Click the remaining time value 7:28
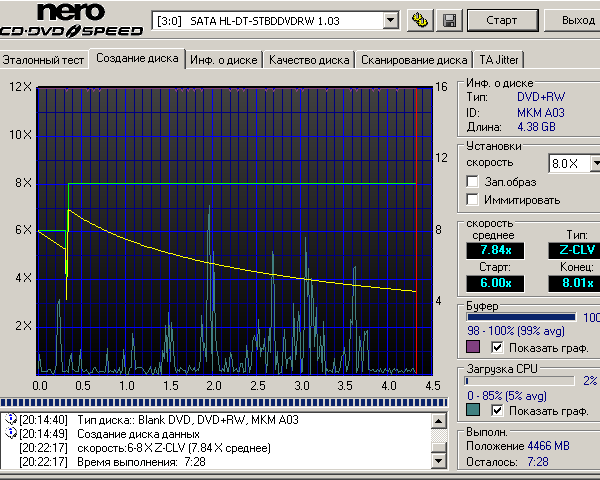 tap(538, 462)
